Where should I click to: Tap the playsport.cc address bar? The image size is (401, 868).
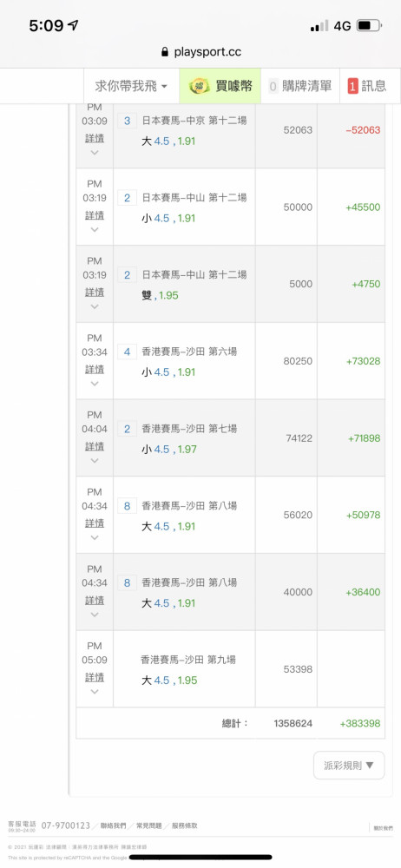[200, 53]
